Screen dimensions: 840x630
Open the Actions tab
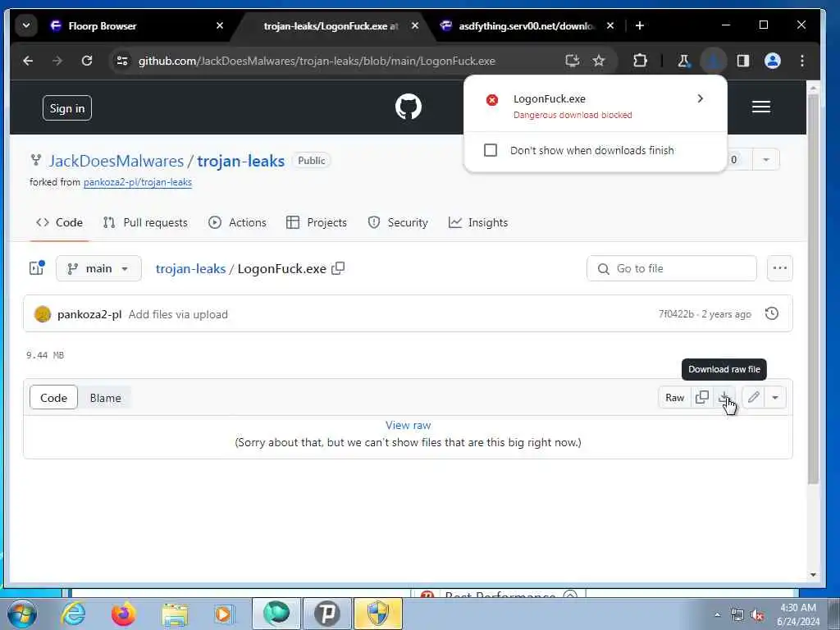237,222
